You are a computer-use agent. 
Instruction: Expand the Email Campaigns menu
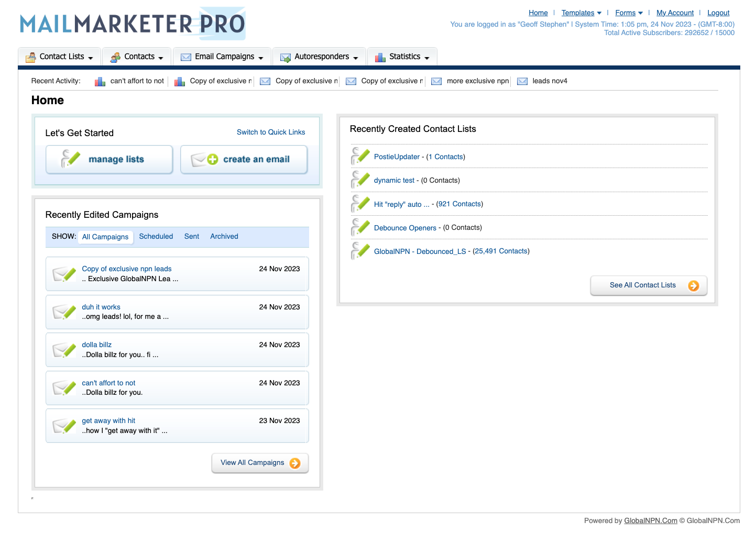click(x=222, y=57)
